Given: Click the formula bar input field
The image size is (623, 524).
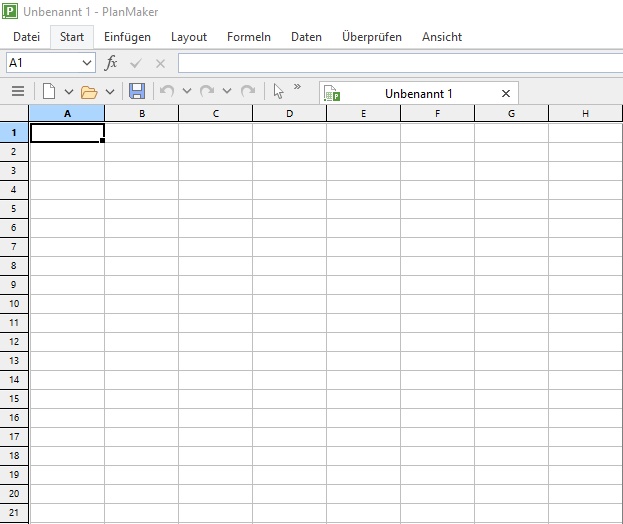Looking at the screenshot, I should 400,63.
